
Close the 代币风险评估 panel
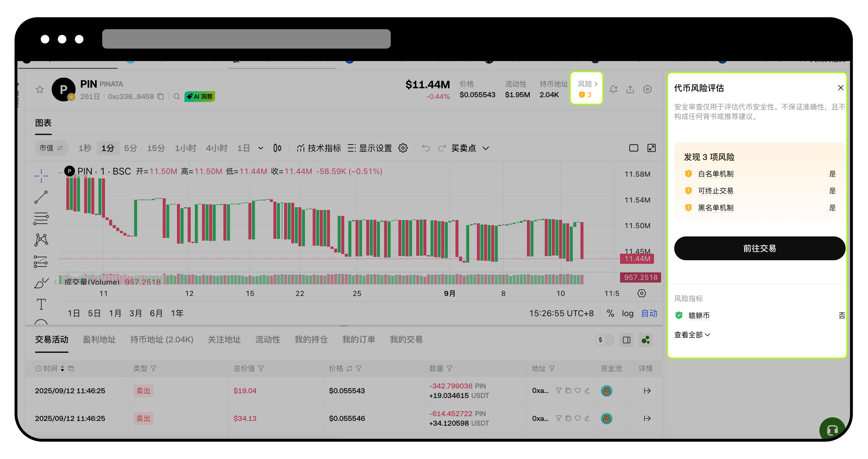(x=841, y=88)
